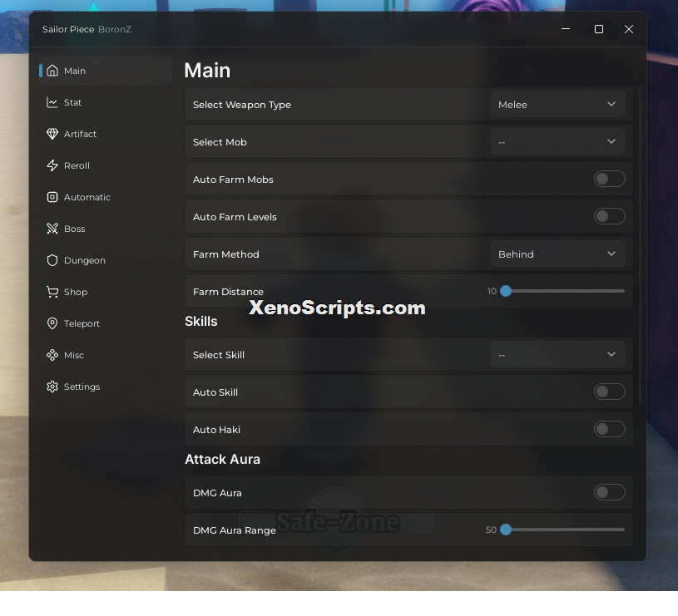Enable the Auto Haki switch

point(609,429)
